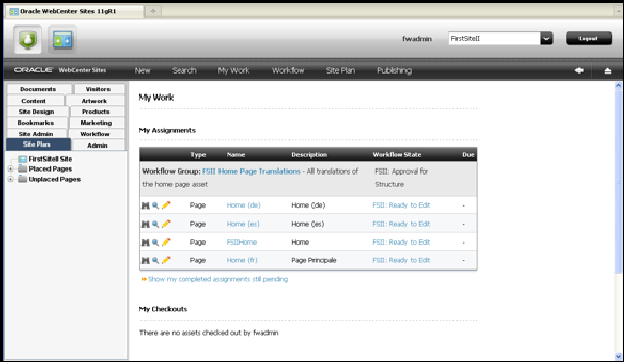Select the FirstSiteII Site tree item

[50, 159]
